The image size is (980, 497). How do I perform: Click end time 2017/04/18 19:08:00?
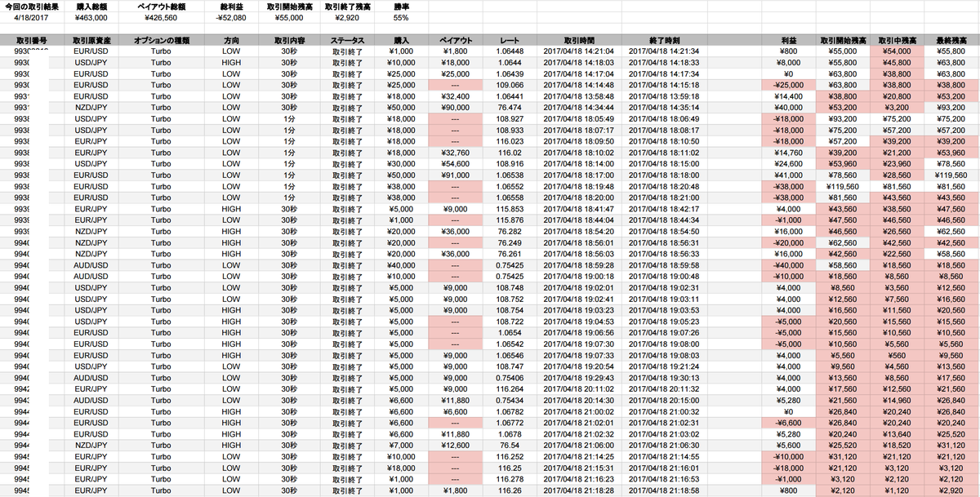click(x=666, y=344)
